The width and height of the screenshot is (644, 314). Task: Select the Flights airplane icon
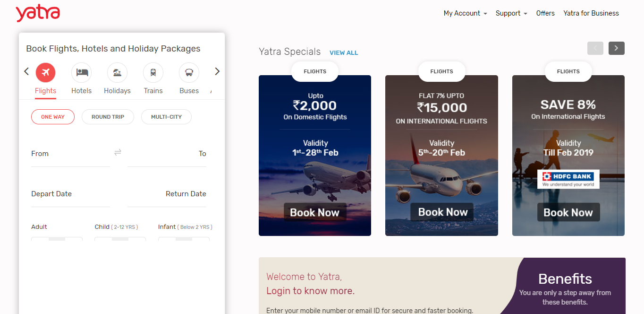[46, 73]
